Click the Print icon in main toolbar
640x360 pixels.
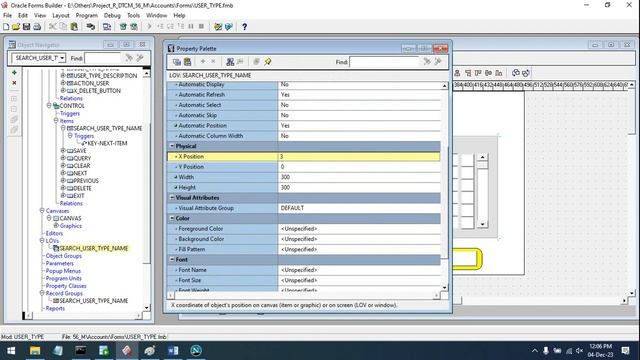click(37, 27)
